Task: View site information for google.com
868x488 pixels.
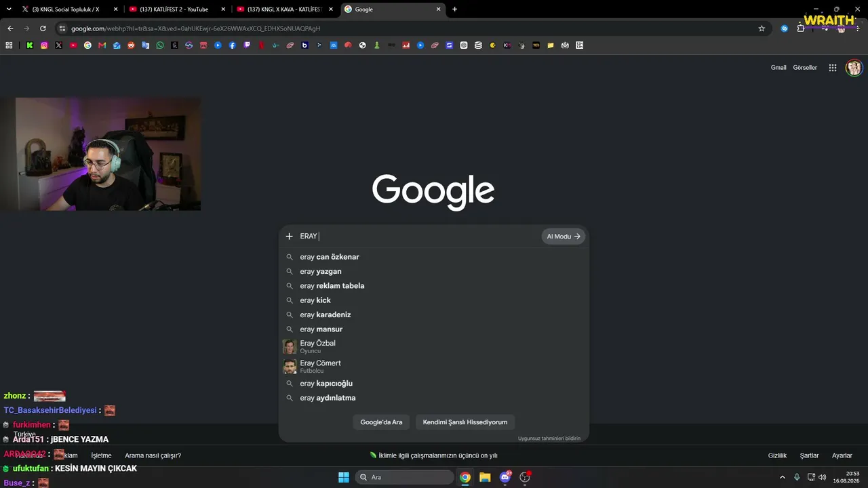Action: point(62,28)
